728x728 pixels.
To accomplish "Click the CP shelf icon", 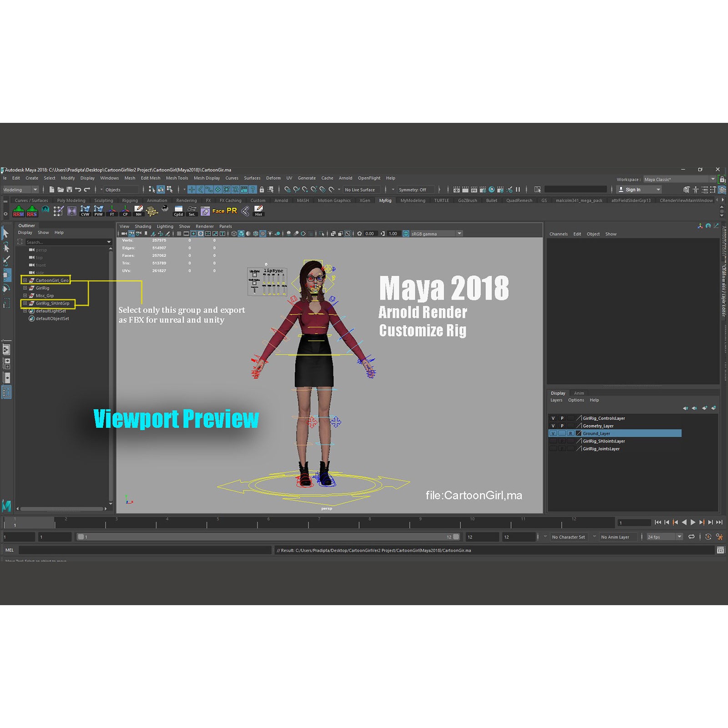I will pyautogui.click(x=125, y=211).
